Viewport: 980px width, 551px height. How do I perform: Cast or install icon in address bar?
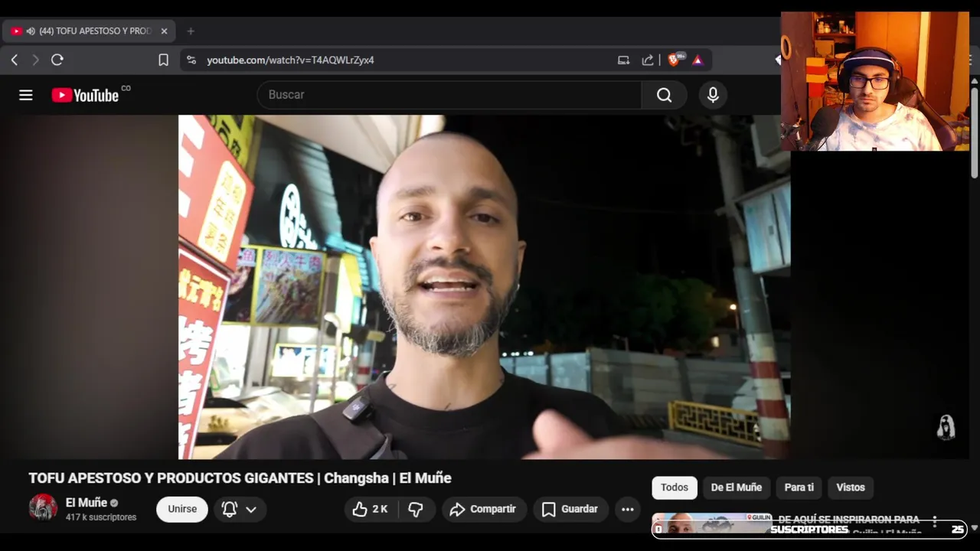pos(623,60)
